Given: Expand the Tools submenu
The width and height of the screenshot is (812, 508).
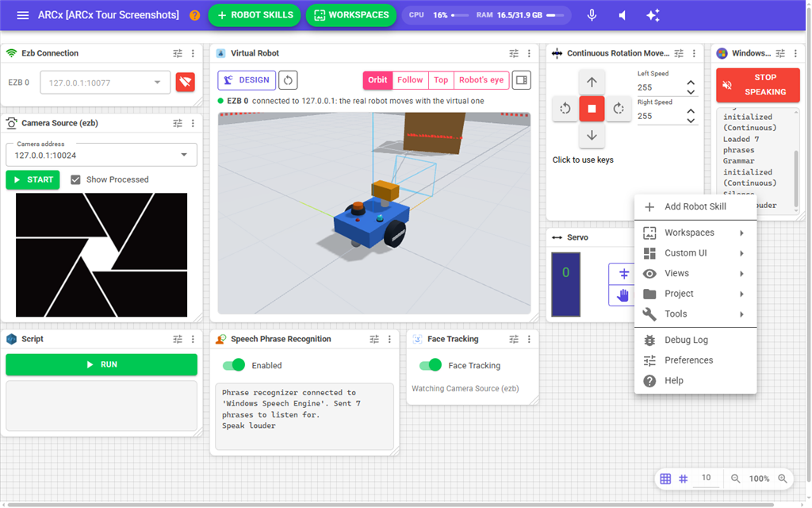Looking at the screenshot, I should [695, 314].
